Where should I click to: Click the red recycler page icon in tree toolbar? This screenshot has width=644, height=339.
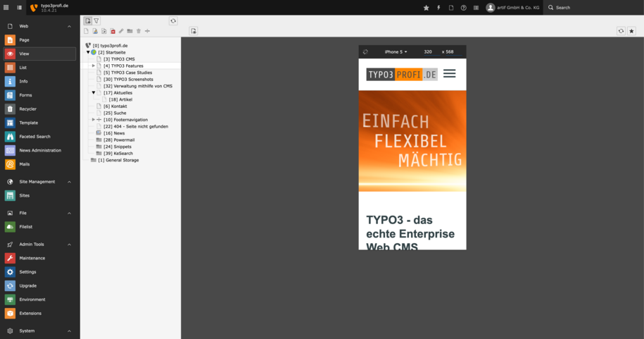click(x=113, y=31)
